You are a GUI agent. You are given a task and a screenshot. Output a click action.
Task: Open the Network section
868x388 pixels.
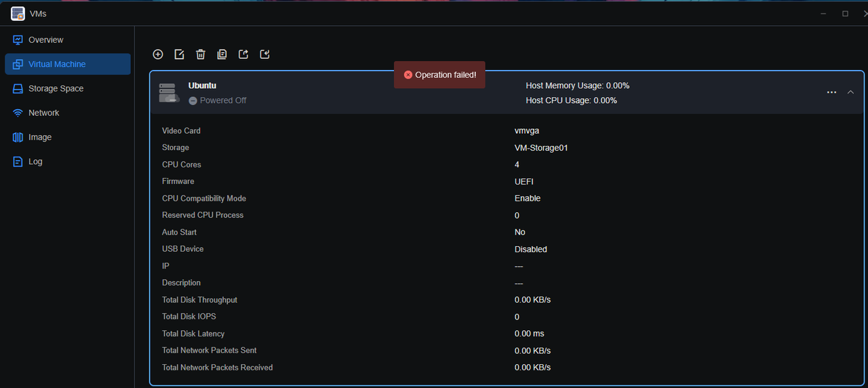(68, 113)
